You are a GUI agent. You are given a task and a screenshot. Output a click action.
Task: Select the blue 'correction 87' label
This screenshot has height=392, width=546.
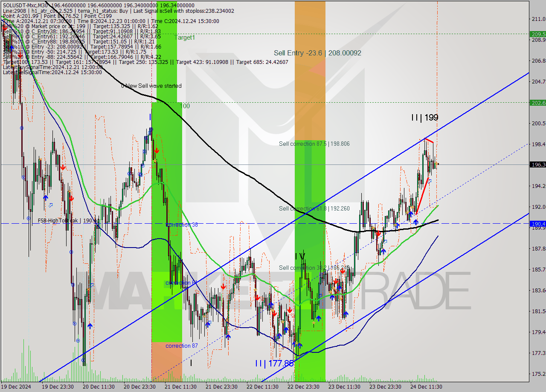coord(182,346)
